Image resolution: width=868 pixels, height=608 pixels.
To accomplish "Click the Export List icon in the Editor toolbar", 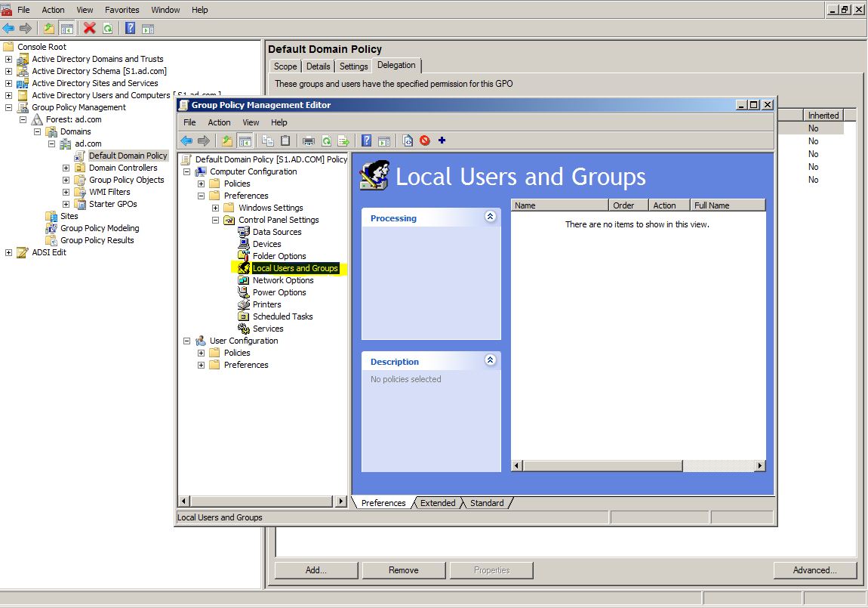I will [343, 140].
